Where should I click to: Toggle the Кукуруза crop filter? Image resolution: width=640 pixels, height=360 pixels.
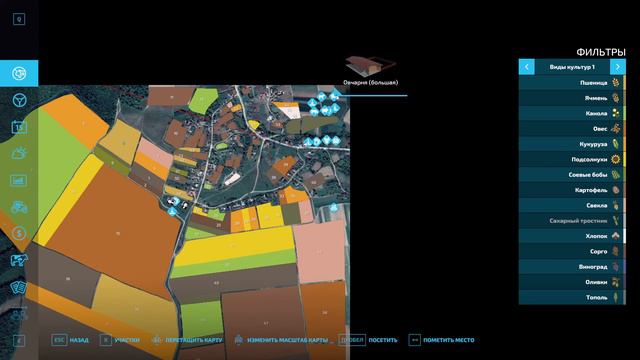[x=572, y=144]
